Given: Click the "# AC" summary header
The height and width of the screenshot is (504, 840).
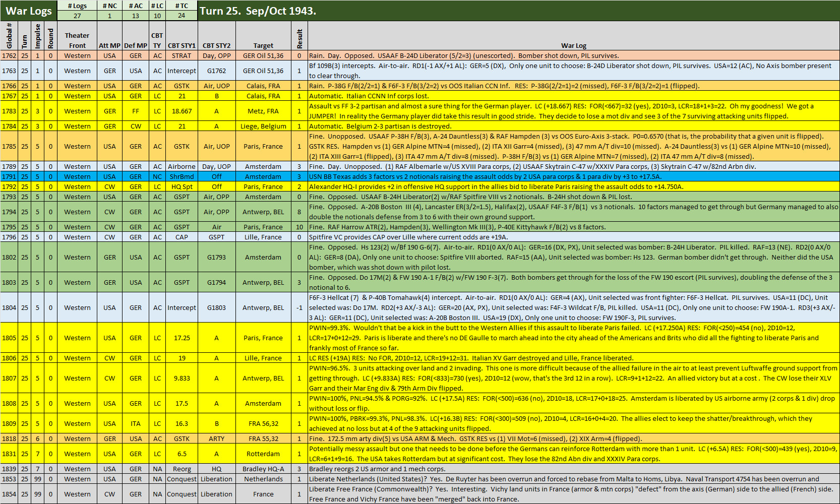Looking at the screenshot, I should pyautogui.click(x=136, y=6).
